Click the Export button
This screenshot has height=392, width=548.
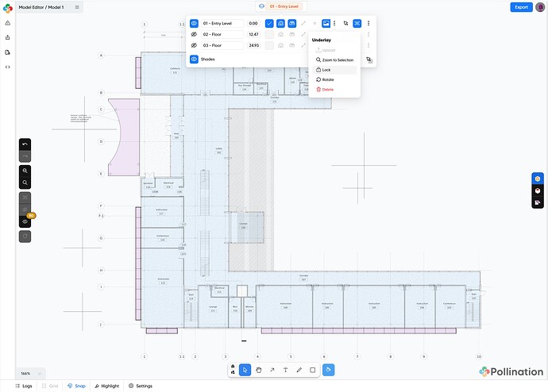(521, 7)
